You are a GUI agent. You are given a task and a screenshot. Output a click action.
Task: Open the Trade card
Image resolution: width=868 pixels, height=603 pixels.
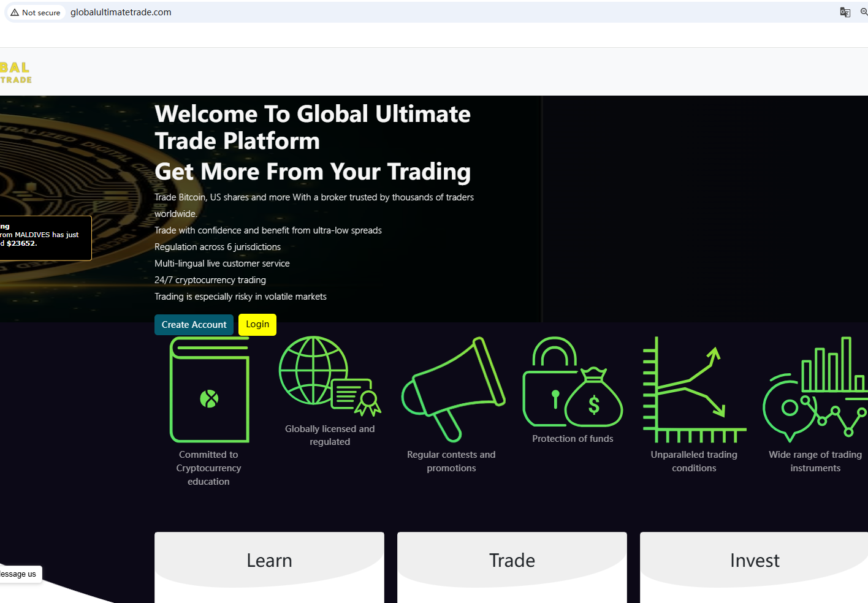click(512, 560)
